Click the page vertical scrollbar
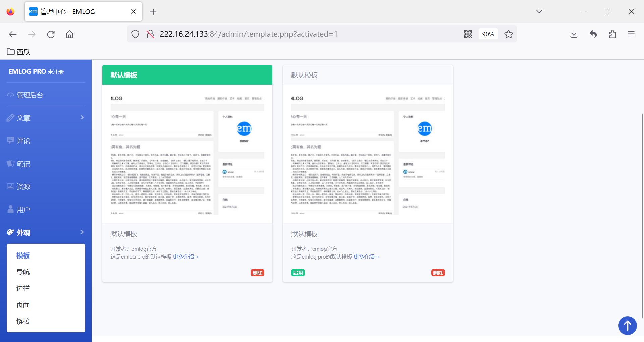644x342 pixels. click(642, 215)
